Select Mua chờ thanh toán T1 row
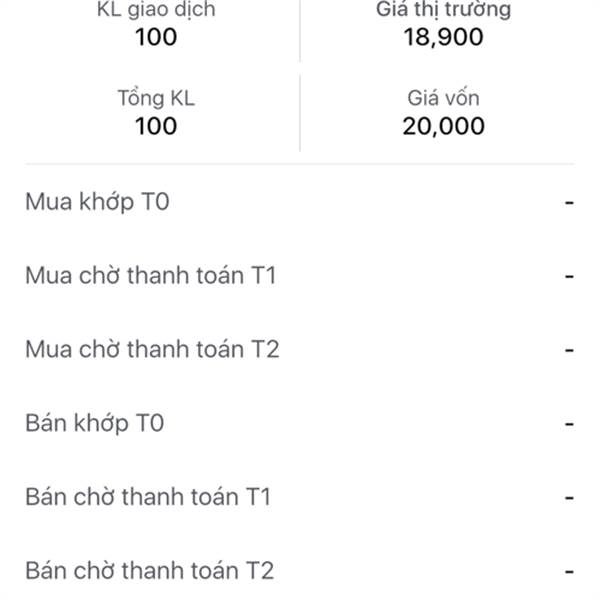The height and width of the screenshot is (600, 600). tap(150, 276)
